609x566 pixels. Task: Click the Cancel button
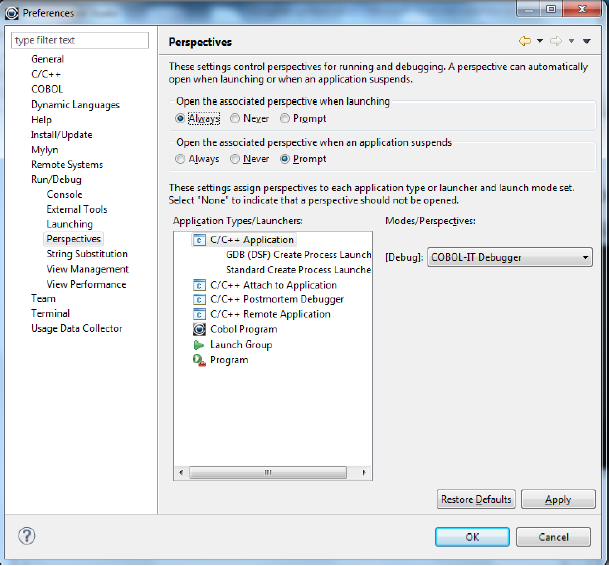click(x=553, y=537)
